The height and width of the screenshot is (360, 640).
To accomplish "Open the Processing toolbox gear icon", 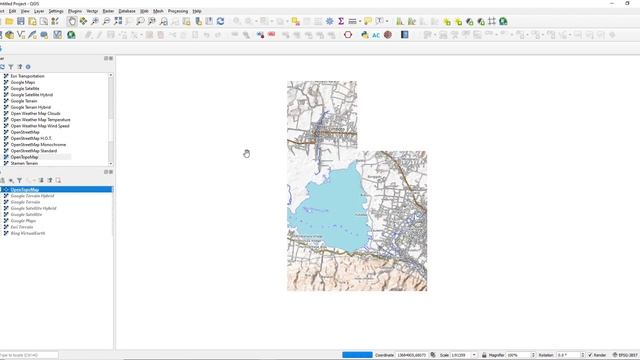I will pos(329,21).
